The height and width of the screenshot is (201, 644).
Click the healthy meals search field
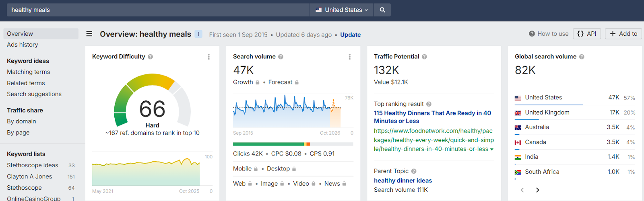pos(158,10)
